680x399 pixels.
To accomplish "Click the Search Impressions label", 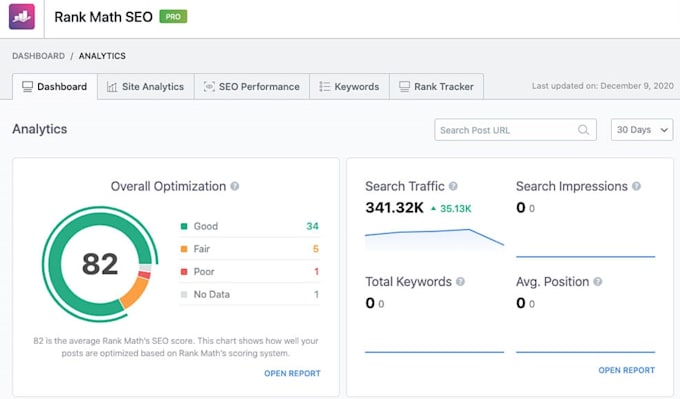I will [572, 186].
